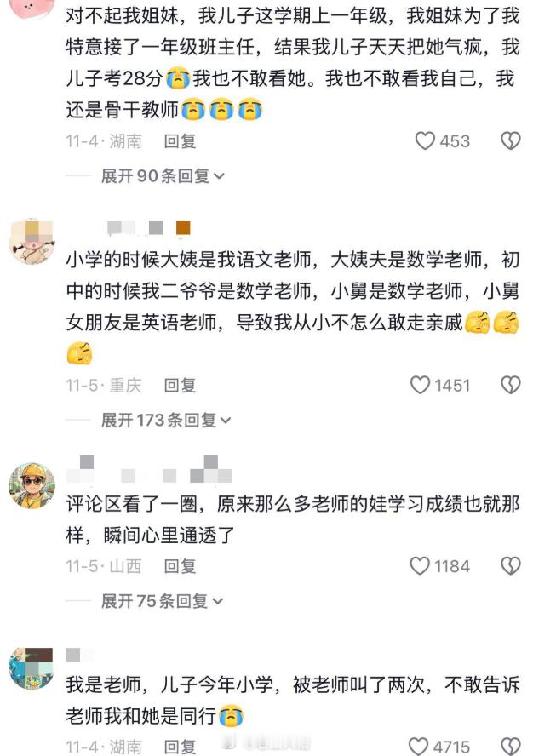Like the comment with 453 likes
533x756 pixels.
[x=425, y=140]
